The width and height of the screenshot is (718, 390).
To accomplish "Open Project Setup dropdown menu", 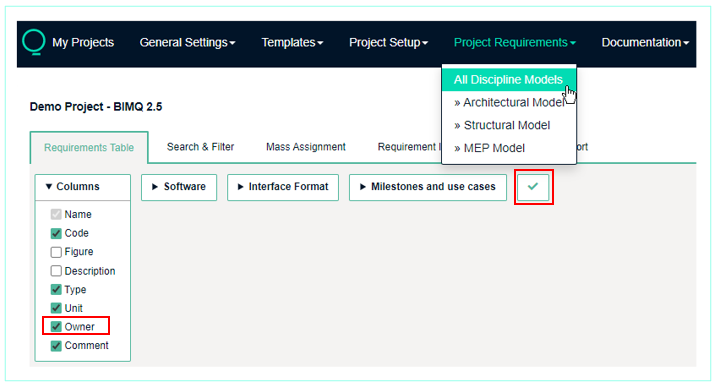I will pyautogui.click(x=388, y=43).
